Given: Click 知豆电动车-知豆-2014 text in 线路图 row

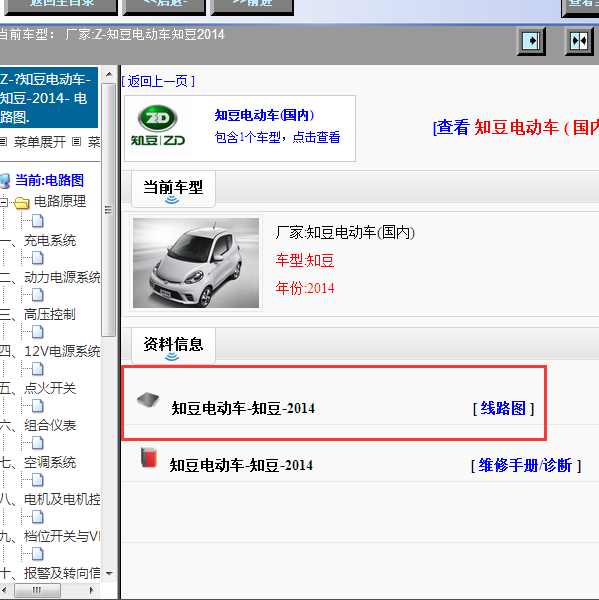Looking at the screenshot, I should click(243, 408).
